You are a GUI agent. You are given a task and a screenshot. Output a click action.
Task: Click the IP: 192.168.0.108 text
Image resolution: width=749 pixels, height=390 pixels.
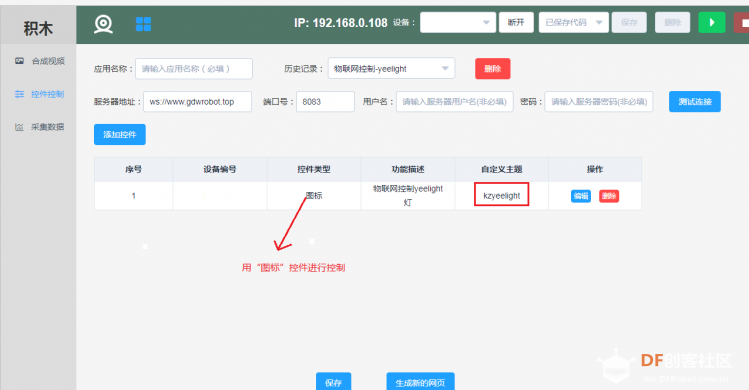coord(341,23)
